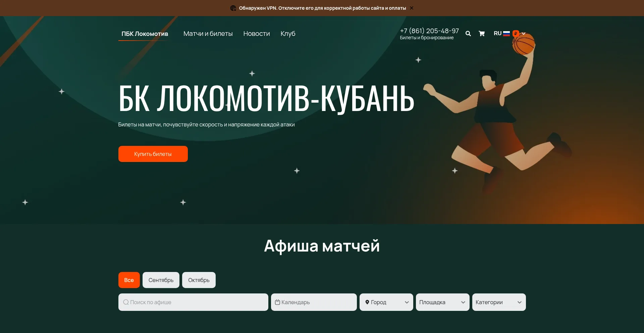Open the site search magnifier icon

pyautogui.click(x=468, y=34)
